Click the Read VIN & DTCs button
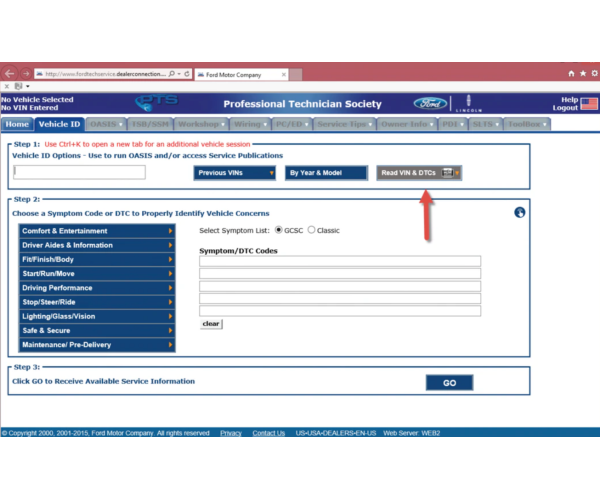Image resolution: width=600 pixels, height=500 pixels. point(419,173)
